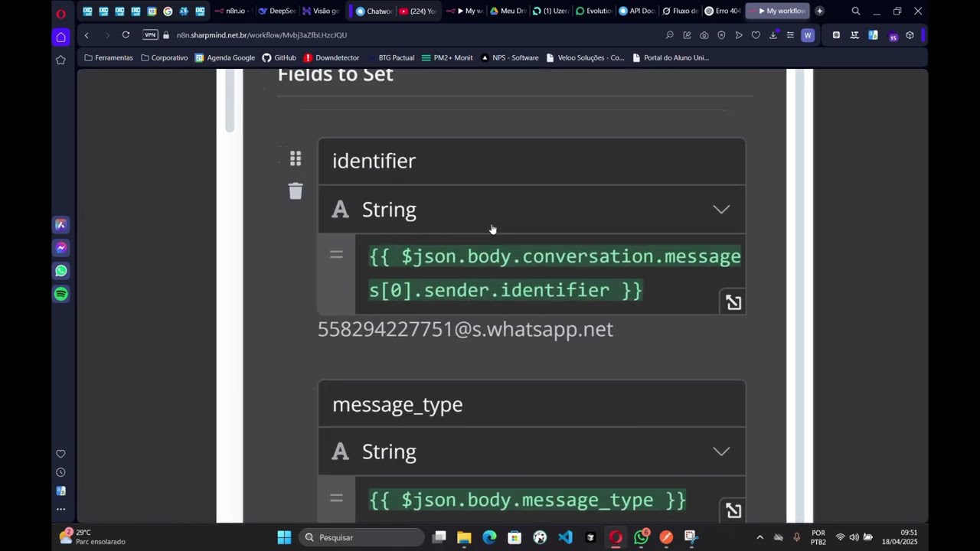The width and height of the screenshot is (980, 551).
Task: Show hidden system tray icons
Action: [x=759, y=537]
